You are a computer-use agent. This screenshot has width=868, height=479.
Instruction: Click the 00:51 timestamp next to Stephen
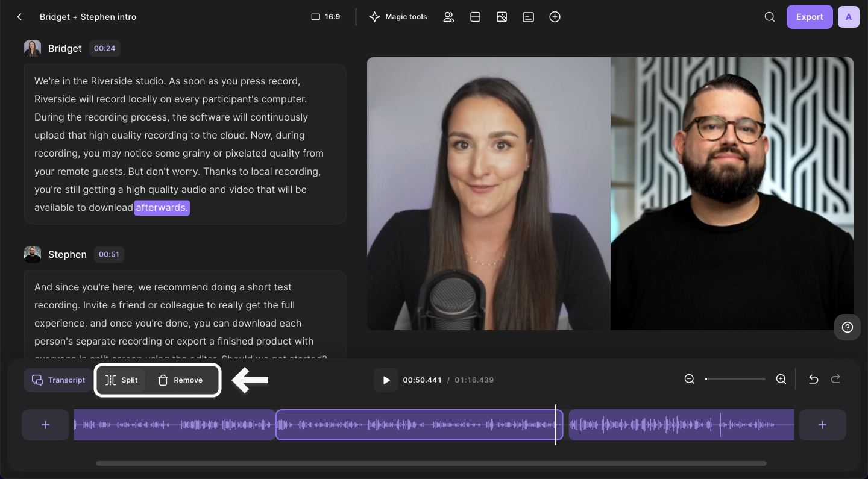pos(108,254)
